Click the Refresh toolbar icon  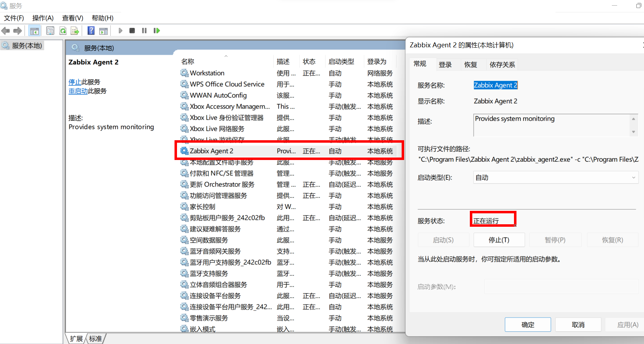63,31
